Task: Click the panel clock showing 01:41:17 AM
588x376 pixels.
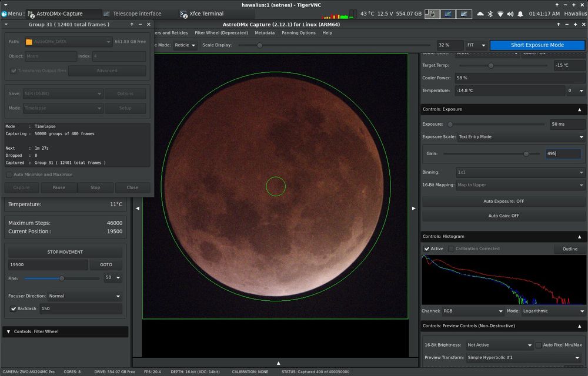Action: tap(544, 14)
